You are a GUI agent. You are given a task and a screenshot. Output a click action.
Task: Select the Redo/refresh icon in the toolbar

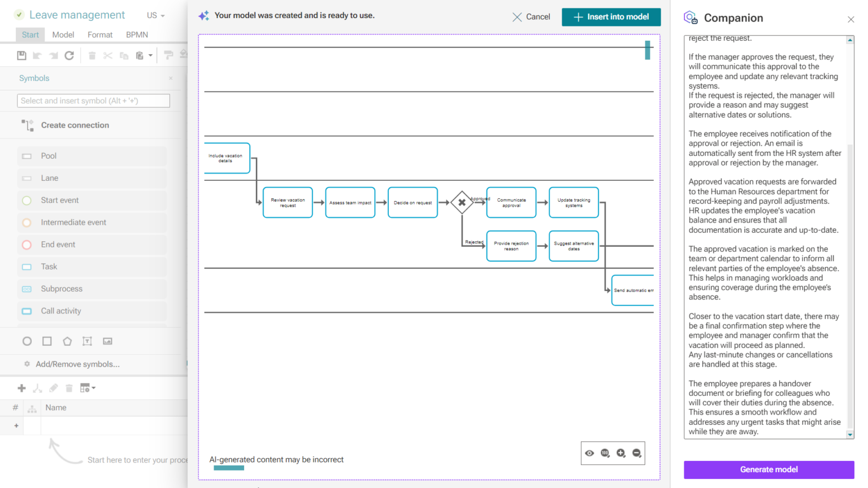pyautogui.click(x=69, y=55)
